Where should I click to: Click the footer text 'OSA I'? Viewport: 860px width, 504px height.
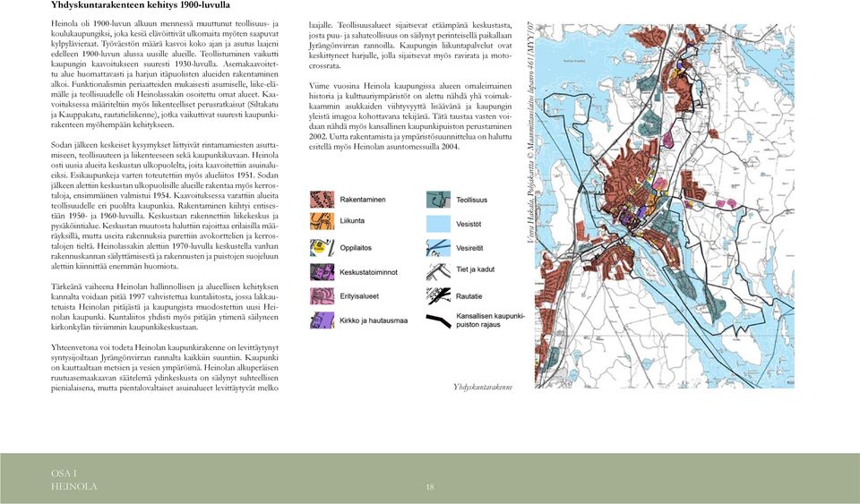pos(64,474)
